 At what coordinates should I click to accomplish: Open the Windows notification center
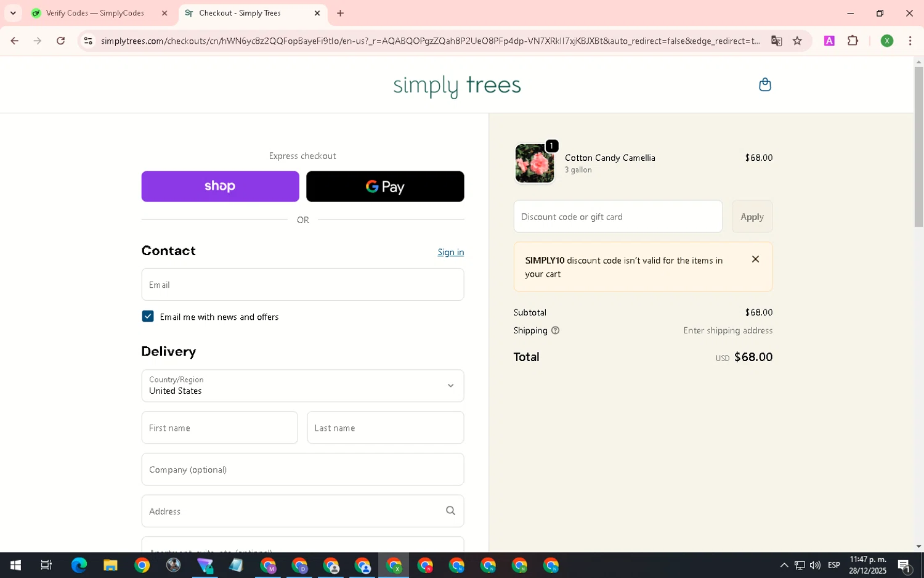pyautogui.click(x=904, y=565)
